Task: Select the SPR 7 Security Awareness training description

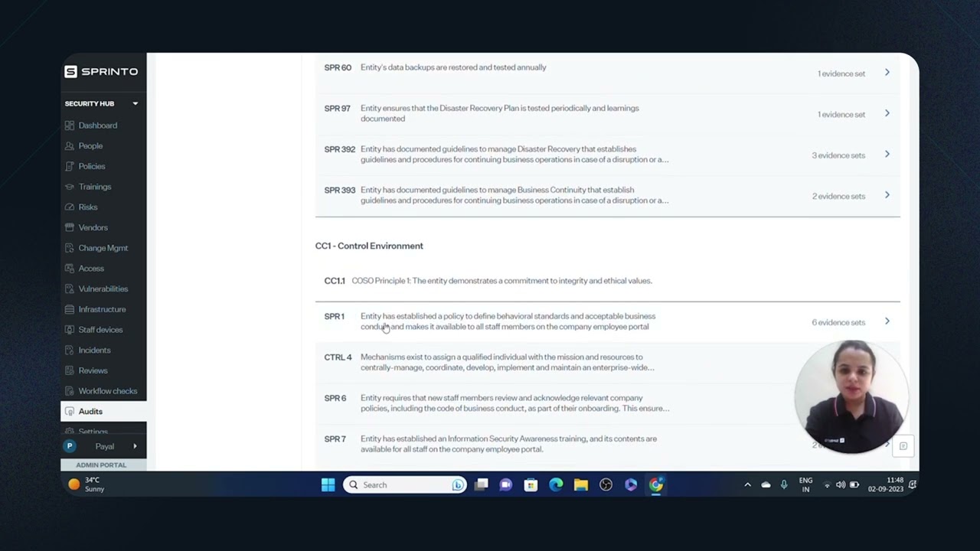Action: click(x=509, y=444)
